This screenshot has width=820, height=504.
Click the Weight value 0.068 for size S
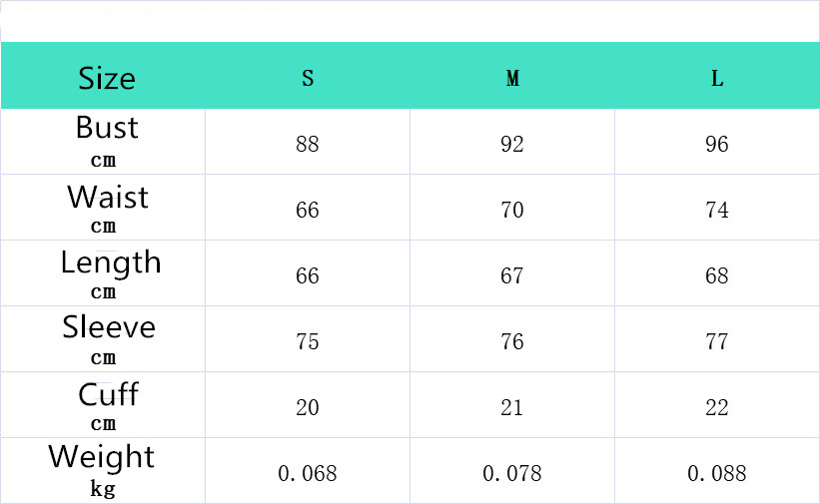coord(308,473)
